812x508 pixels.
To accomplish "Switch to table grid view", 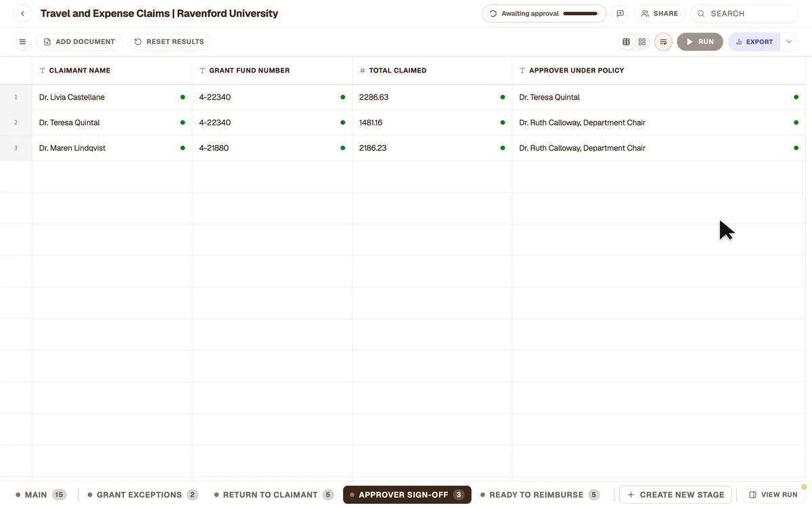I will tap(626, 42).
